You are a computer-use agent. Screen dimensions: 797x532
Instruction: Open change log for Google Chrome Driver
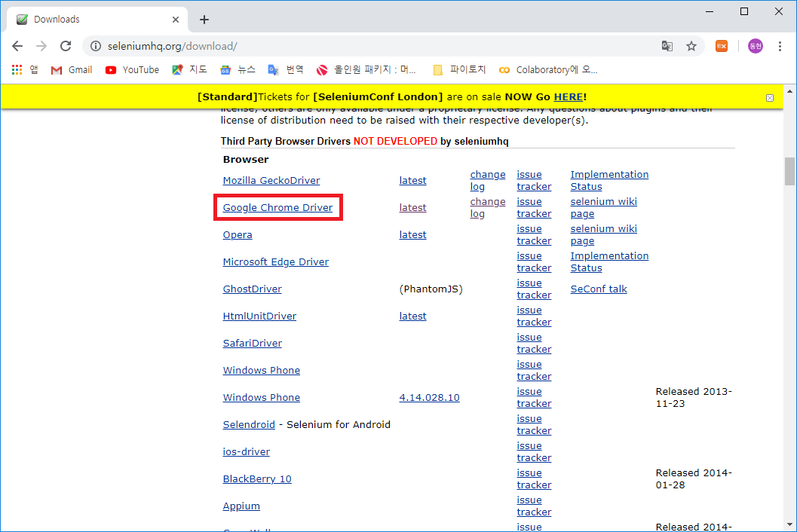click(487, 207)
